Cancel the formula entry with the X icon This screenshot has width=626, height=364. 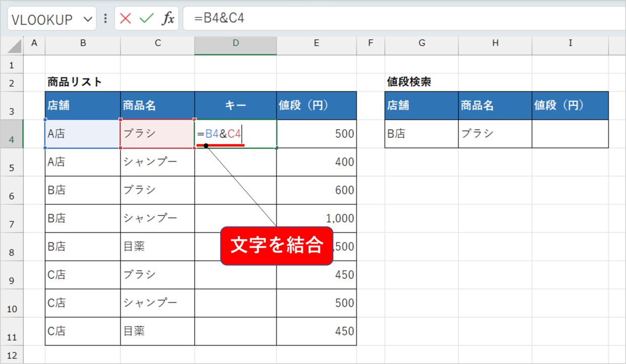126,19
